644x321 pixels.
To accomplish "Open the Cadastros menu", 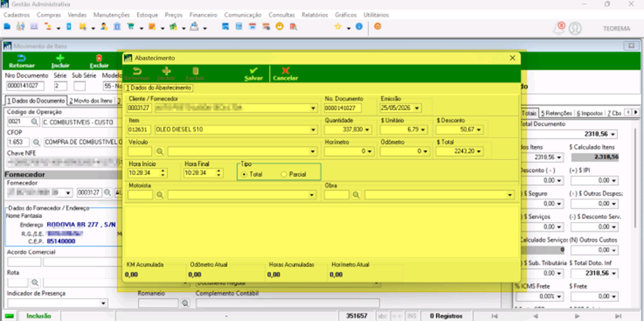I will coord(16,15).
